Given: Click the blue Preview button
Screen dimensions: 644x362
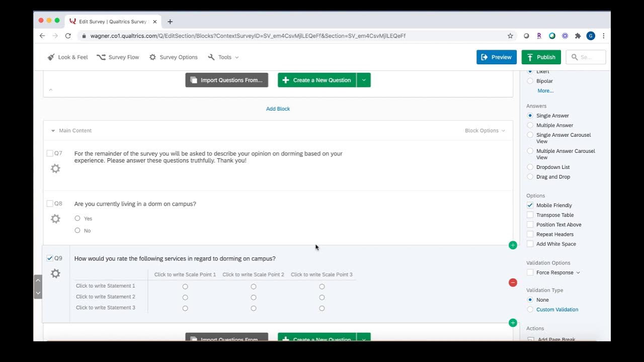Looking at the screenshot, I should [x=497, y=57].
